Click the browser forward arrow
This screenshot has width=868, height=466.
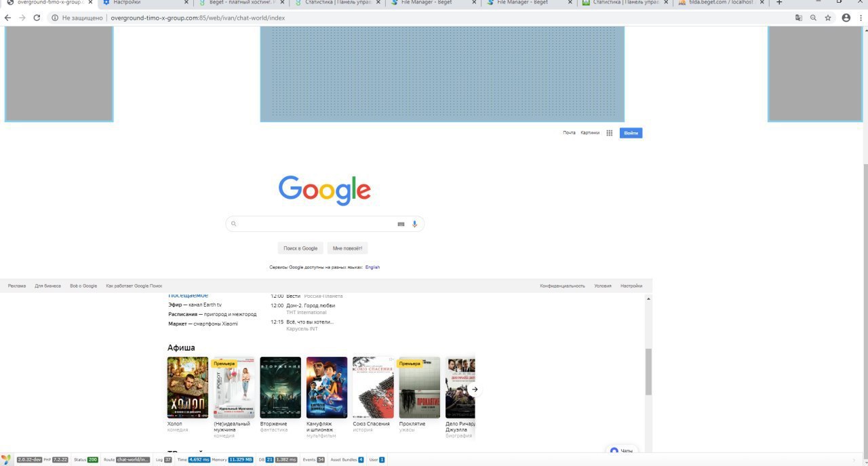click(22, 18)
